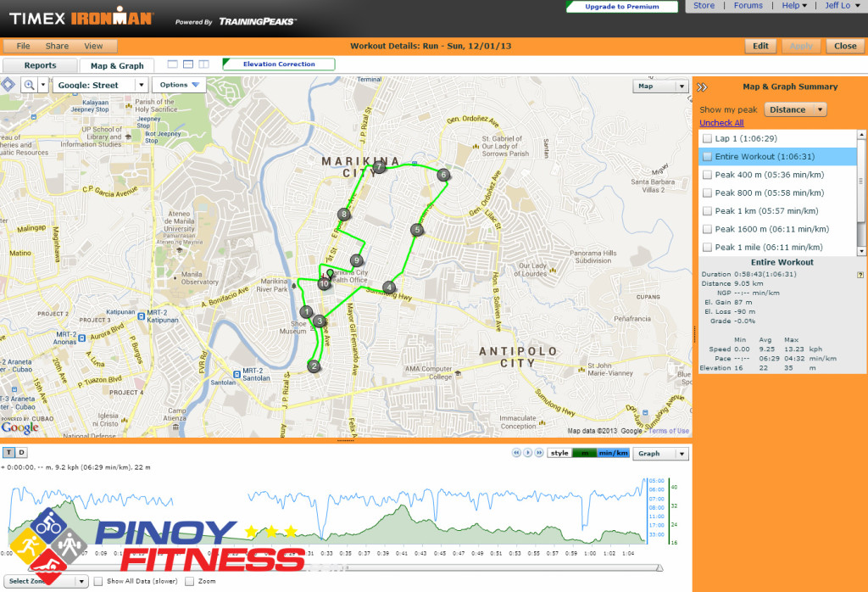Open the File menu

click(x=23, y=46)
